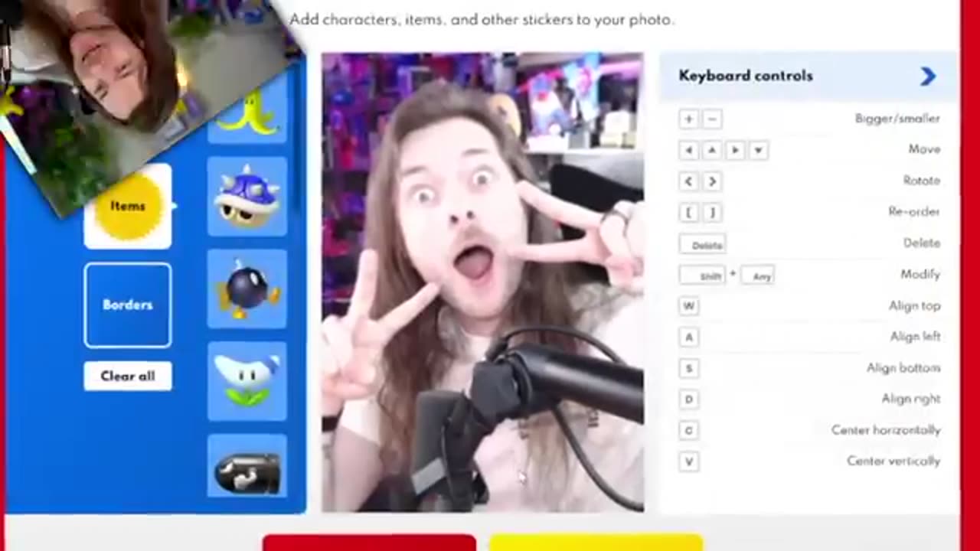Click the W key for Align top
The width and height of the screenshot is (980, 551).
click(688, 306)
